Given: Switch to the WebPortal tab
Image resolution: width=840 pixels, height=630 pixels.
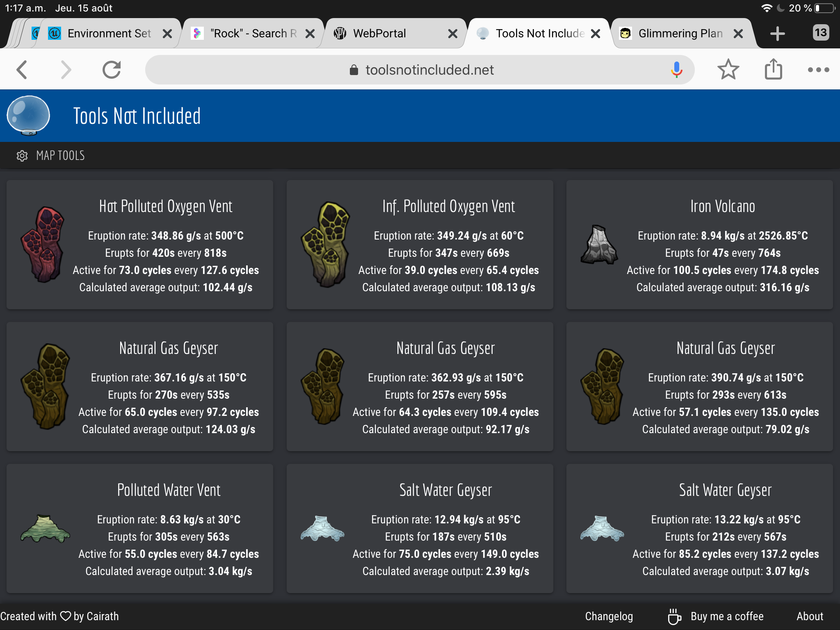Looking at the screenshot, I should click(379, 34).
